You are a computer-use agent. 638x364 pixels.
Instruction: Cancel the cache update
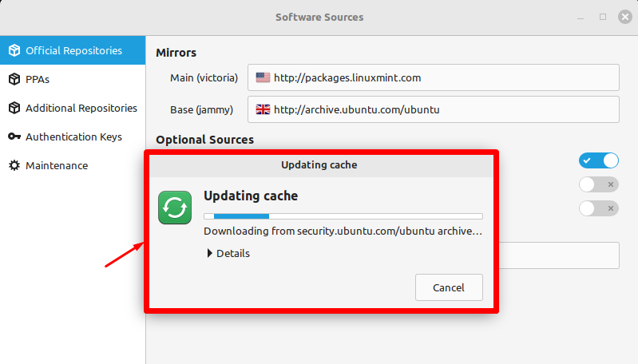click(x=449, y=287)
